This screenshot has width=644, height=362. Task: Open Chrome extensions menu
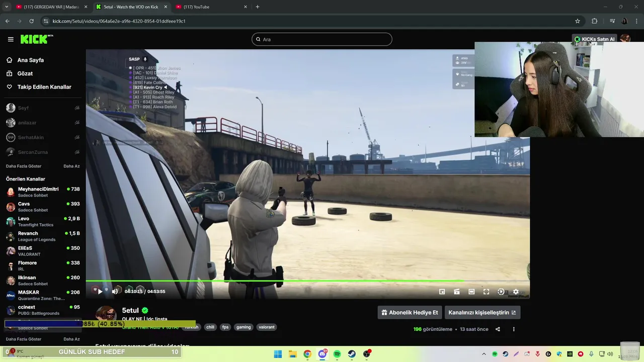point(595,21)
